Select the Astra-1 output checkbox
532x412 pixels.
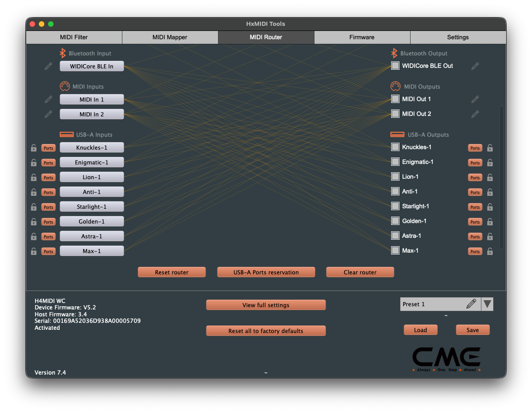(395, 236)
